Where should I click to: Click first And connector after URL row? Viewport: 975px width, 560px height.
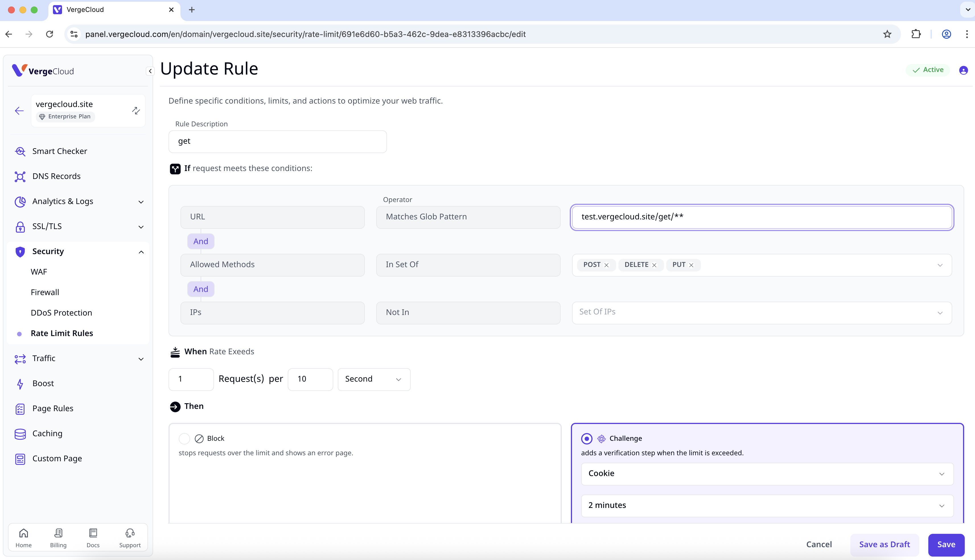(201, 242)
